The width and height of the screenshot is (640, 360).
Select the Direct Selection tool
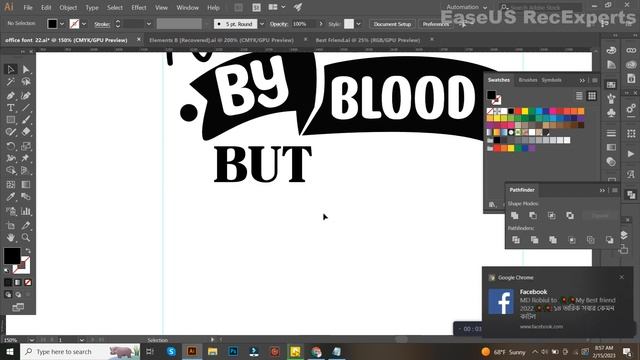click(26, 69)
